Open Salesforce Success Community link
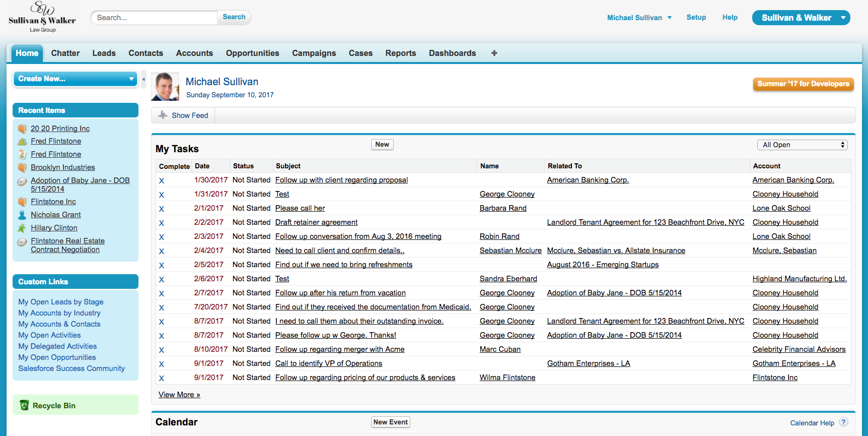This screenshot has width=868, height=436. 71,368
